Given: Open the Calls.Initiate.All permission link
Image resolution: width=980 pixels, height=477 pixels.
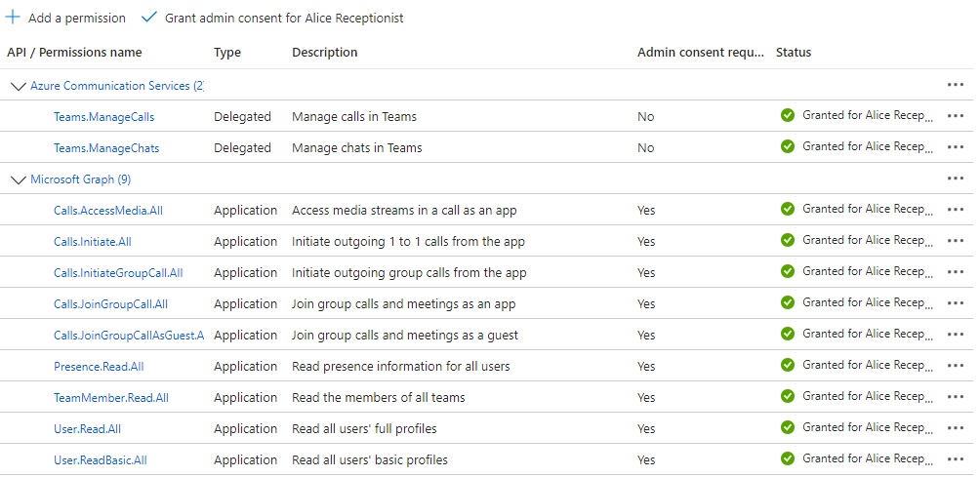Looking at the screenshot, I should click(93, 242).
